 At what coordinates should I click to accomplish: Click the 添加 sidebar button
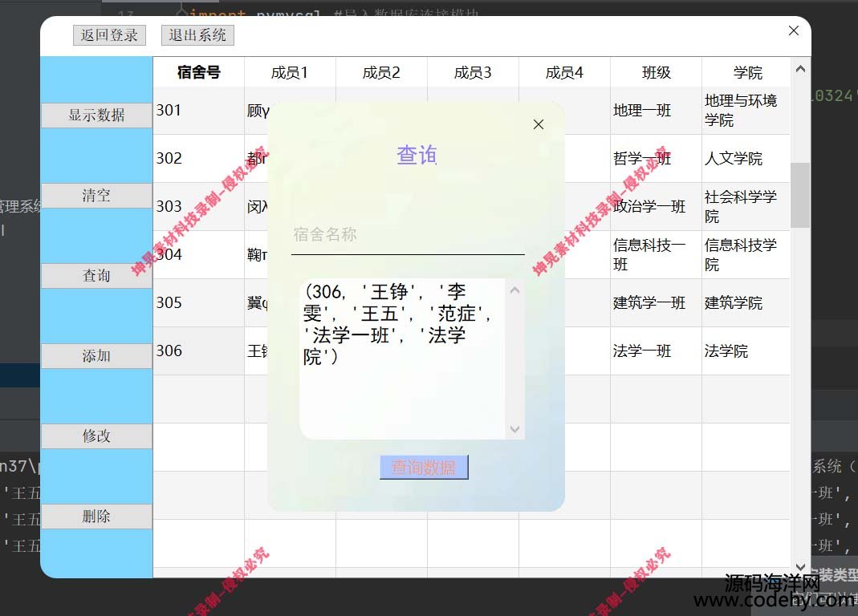click(96, 356)
